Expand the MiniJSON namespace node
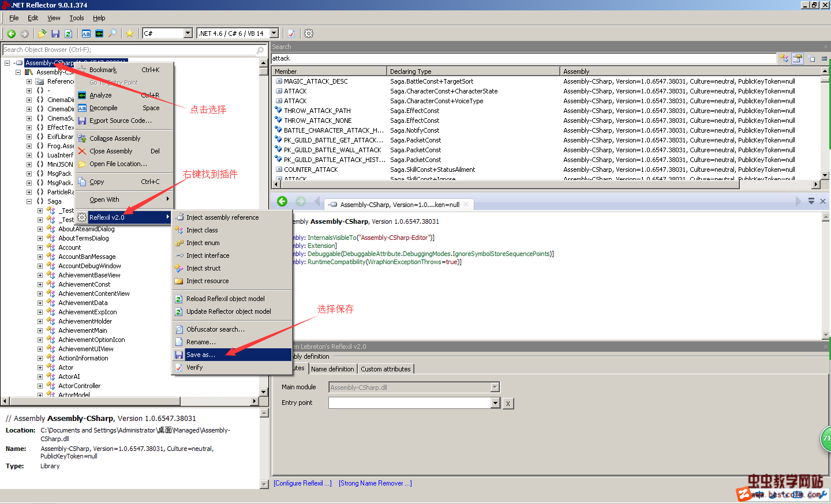The image size is (831, 504). [x=29, y=164]
